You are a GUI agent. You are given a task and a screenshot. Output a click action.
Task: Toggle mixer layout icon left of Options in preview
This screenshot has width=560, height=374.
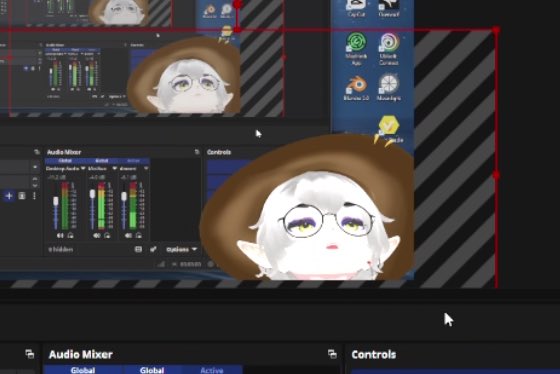tap(138, 249)
